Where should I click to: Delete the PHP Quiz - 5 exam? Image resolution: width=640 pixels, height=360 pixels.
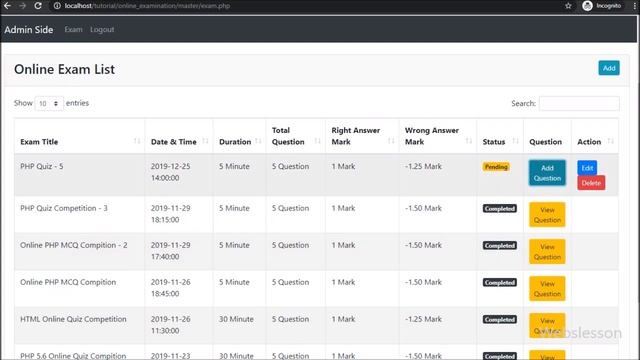coord(591,183)
